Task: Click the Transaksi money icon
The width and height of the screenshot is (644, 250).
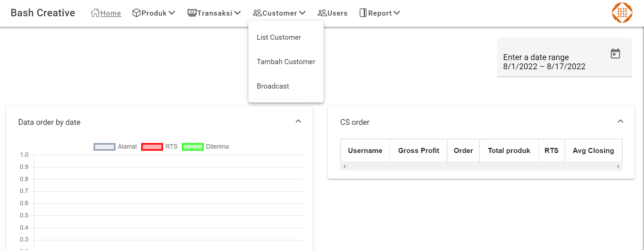Action: [x=192, y=13]
